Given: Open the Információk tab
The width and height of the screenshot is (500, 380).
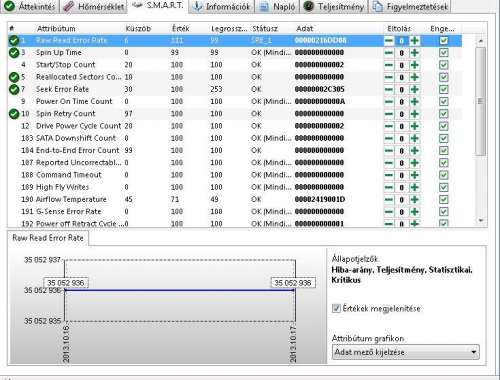Looking at the screenshot, I should (221, 6).
